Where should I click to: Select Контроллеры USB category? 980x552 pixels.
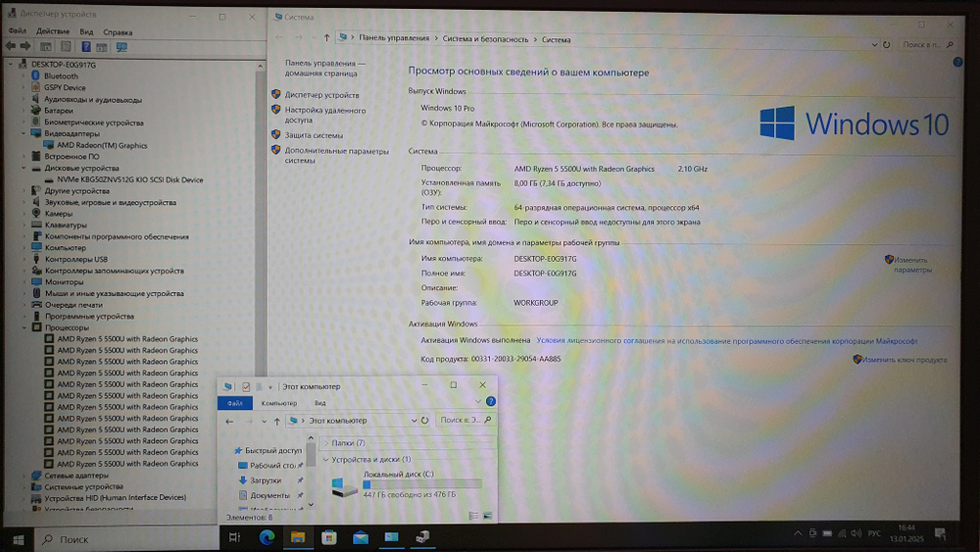[75, 259]
